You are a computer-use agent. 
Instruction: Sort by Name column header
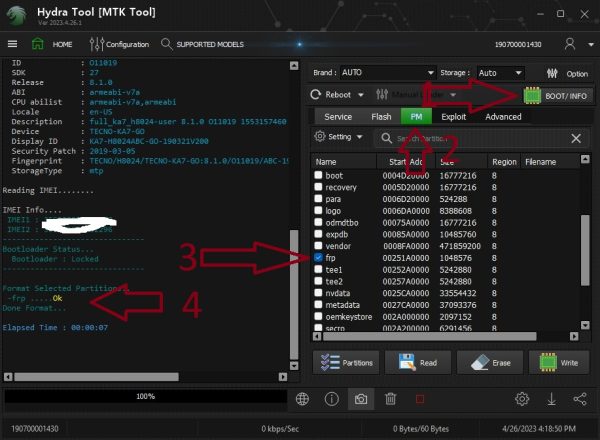click(344, 162)
